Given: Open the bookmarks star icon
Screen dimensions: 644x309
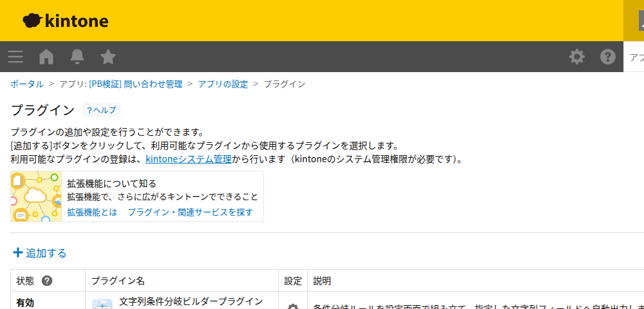Looking at the screenshot, I should pos(108,57).
